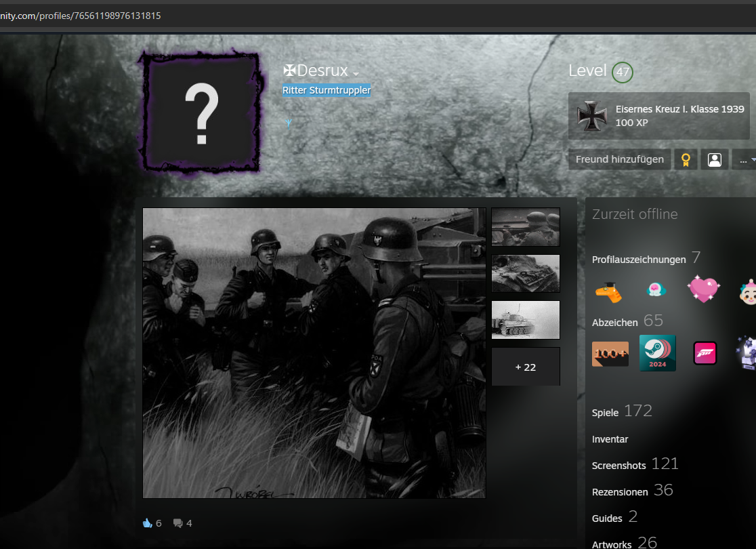Expand the dropdown arrow beside the Desrux username

(356, 73)
